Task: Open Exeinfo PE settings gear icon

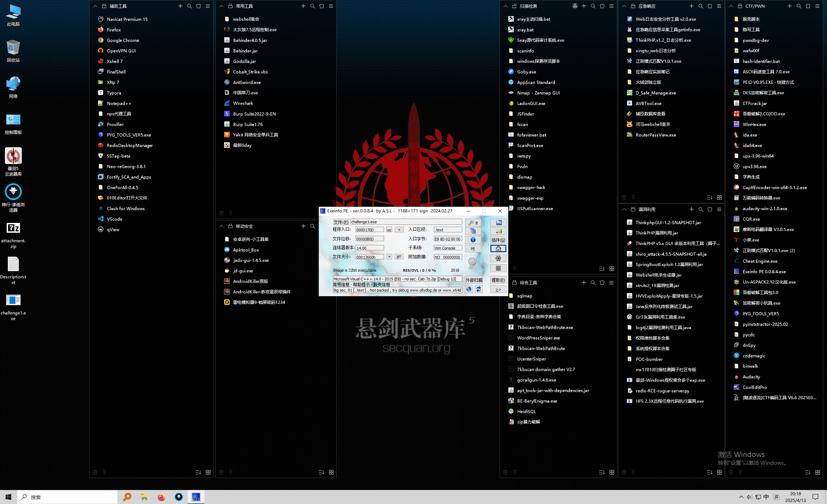Action: (x=498, y=258)
